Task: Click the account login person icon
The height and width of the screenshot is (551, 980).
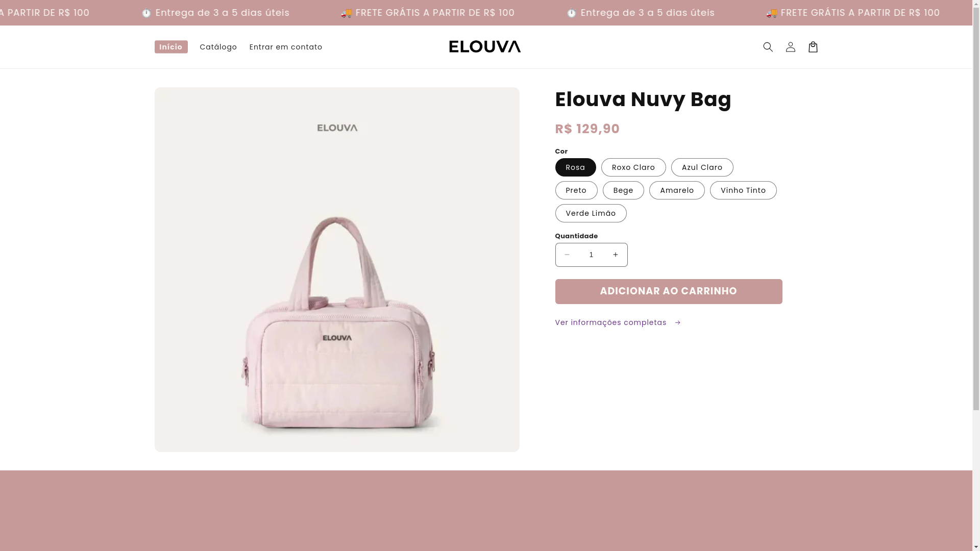Action: (790, 47)
